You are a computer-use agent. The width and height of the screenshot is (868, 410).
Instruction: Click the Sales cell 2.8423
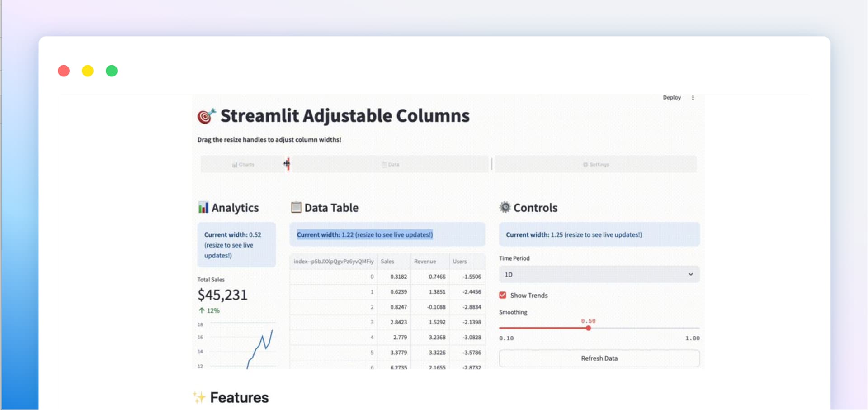click(394, 322)
